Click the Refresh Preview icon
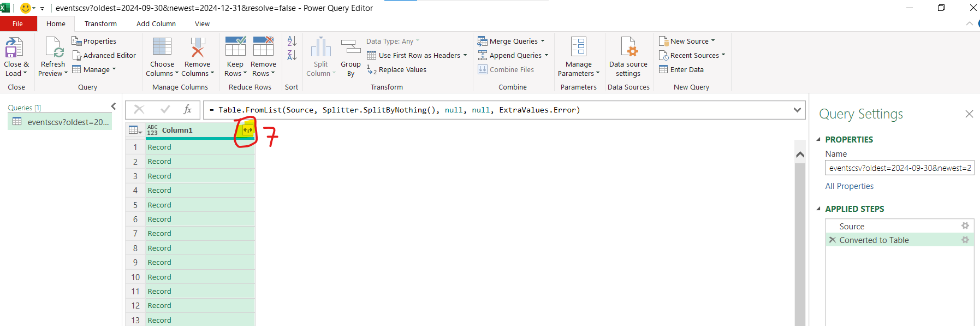The width and height of the screenshot is (980, 326). (55, 48)
